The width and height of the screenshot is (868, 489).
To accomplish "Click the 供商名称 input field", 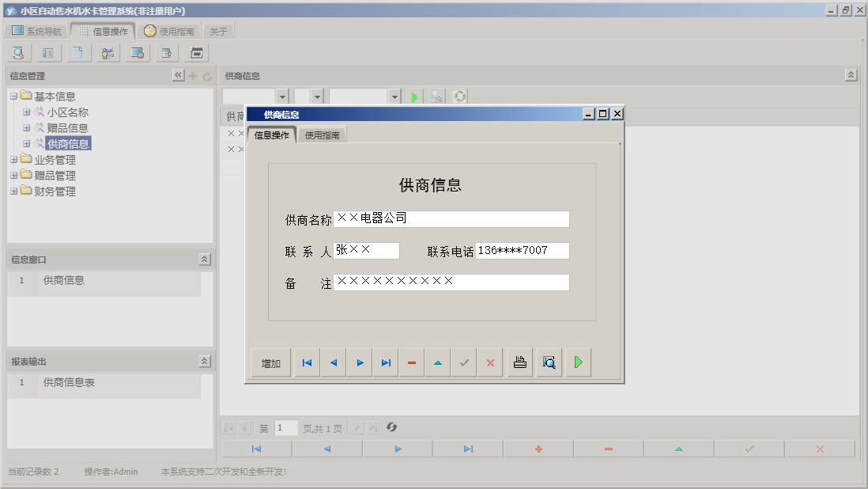I will pyautogui.click(x=451, y=219).
